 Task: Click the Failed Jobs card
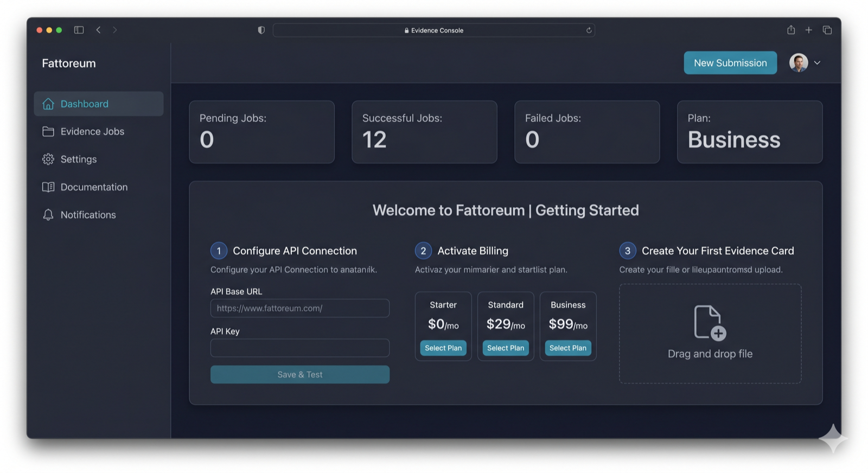588,132
